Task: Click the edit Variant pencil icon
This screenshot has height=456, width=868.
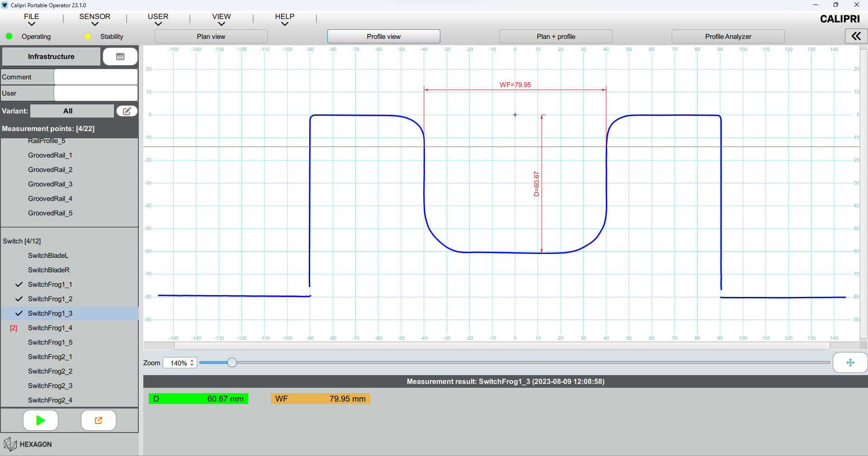Action: pyautogui.click(x=127, y=111)
